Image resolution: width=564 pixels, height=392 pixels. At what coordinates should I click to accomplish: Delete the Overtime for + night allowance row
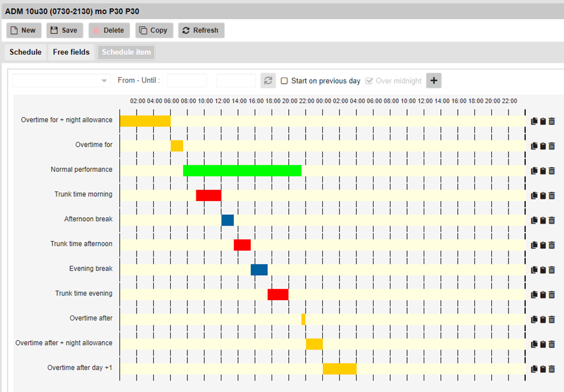[552, 121]
